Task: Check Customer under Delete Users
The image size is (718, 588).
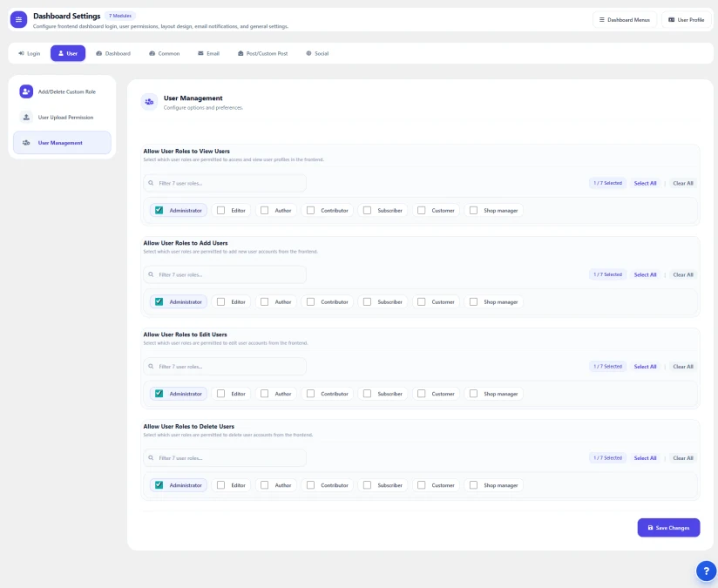Action: coord(421,485)
